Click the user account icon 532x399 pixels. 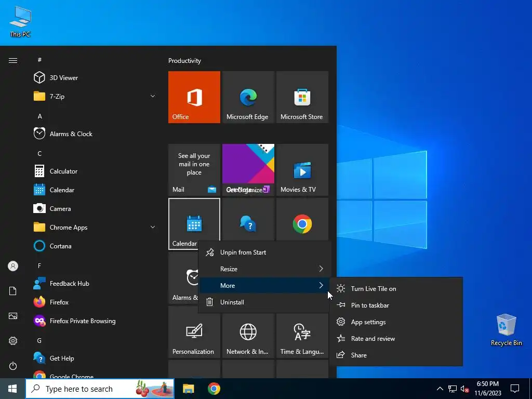tap(13, 266)
